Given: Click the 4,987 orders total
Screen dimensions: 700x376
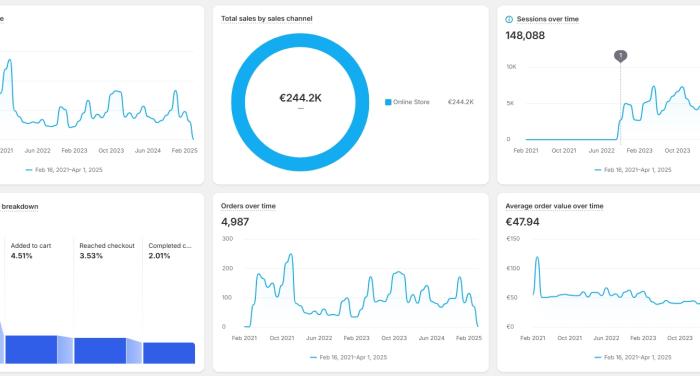Looking at the screenshot, I should 235,222.
